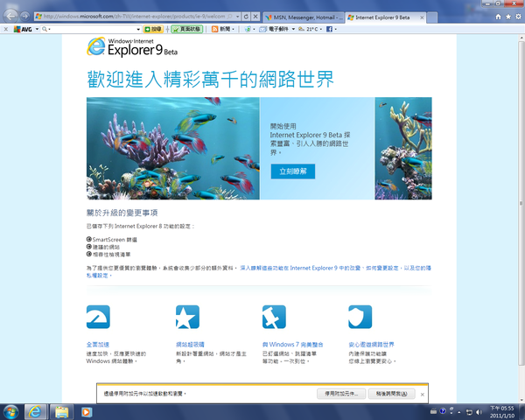Dismiss the add-on notification bar
The height and width of the screenshot is (420, 525).
click(423, 395)
